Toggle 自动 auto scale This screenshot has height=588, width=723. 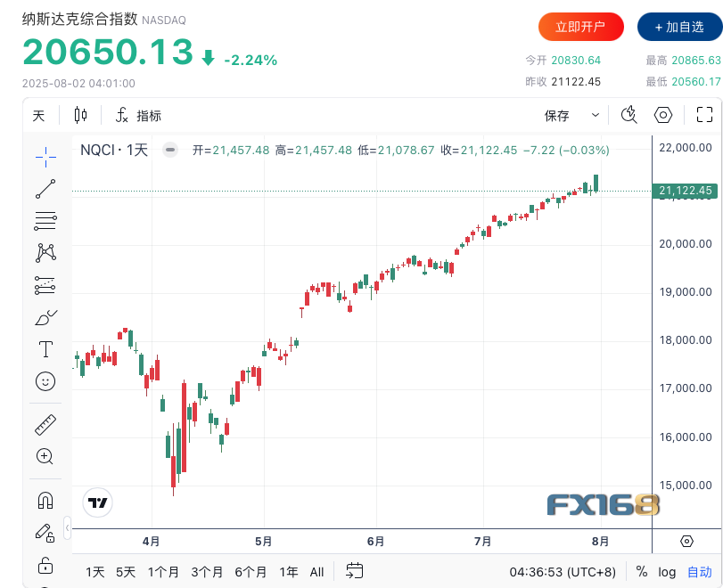coord(699,572)
